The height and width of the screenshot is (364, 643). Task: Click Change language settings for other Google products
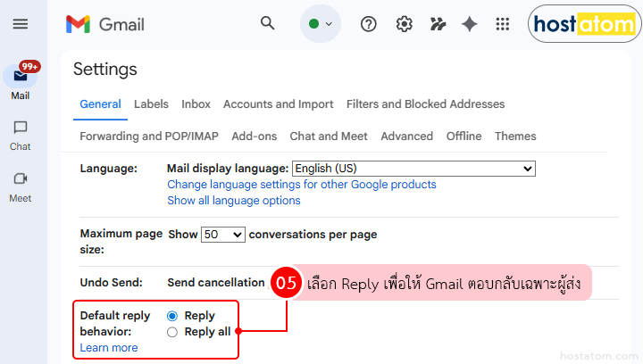point(302,185)
